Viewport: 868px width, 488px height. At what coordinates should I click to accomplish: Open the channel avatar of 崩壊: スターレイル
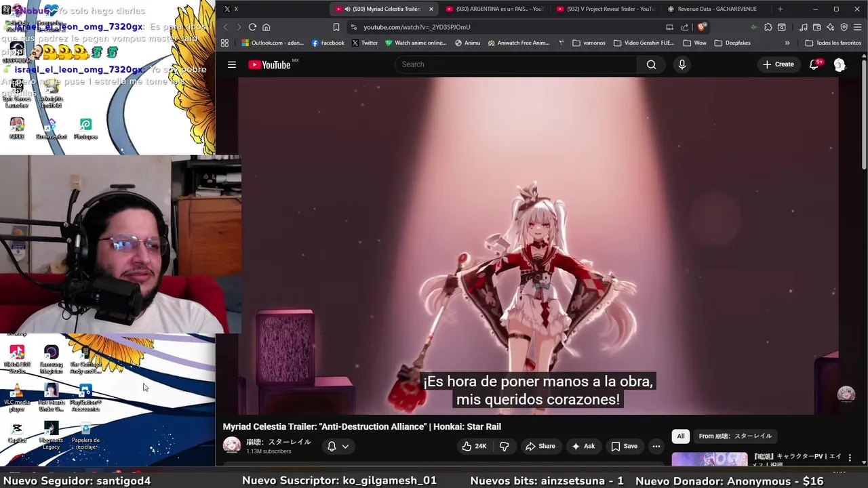click(x=232, y=445)
